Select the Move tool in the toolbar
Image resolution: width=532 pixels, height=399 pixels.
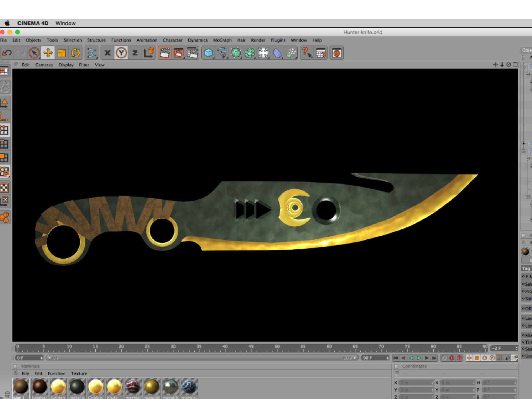49,53
